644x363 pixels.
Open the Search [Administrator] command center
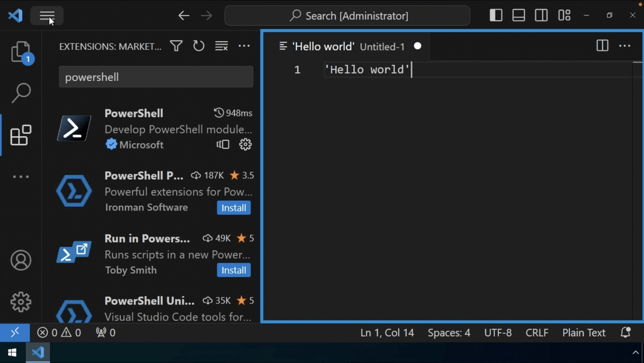point(347,15)
